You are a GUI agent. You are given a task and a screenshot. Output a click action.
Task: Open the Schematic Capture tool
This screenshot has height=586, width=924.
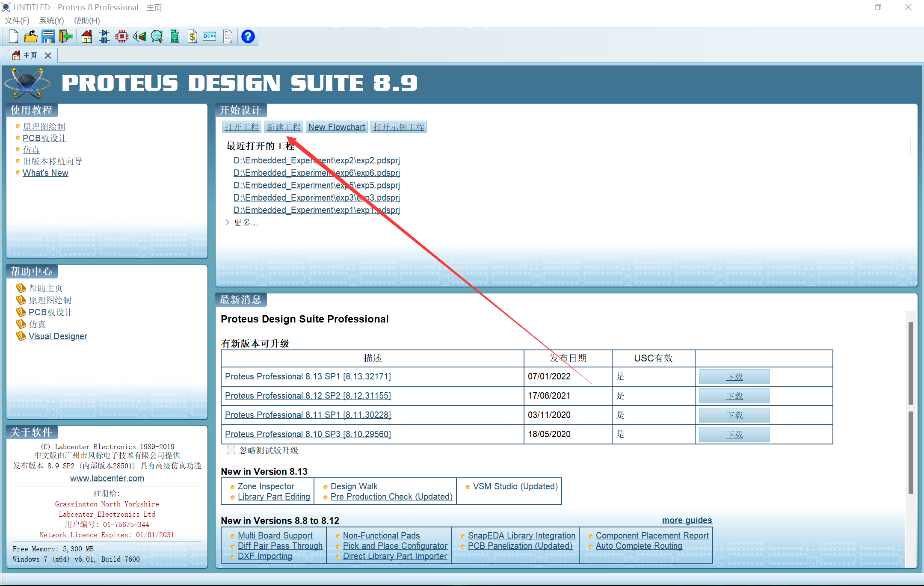[x=104, y=37]
